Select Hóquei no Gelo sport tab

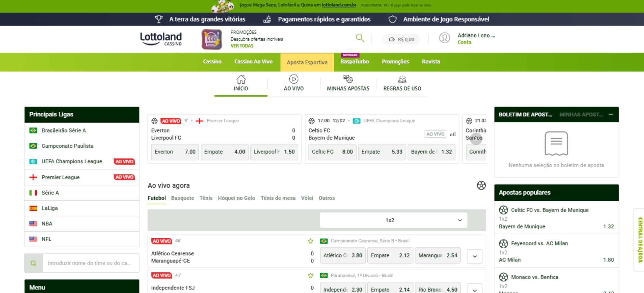[237, 198]
